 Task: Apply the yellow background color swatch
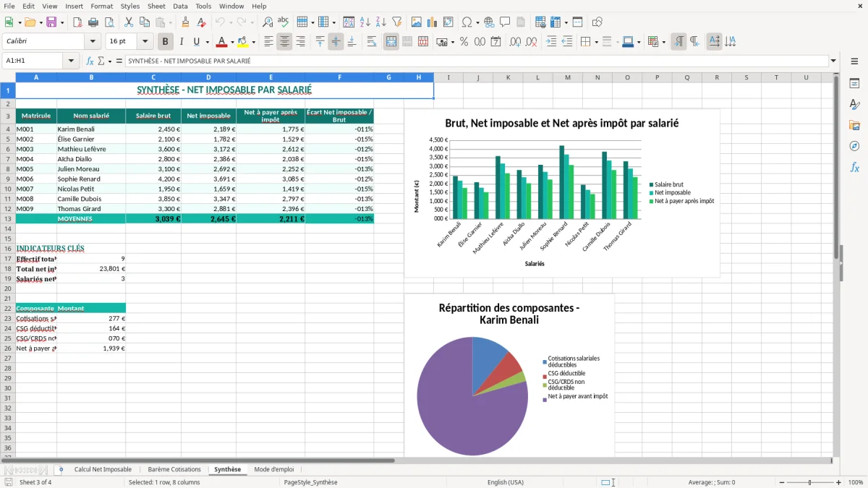pyautogui.click(x=243, y=42)
